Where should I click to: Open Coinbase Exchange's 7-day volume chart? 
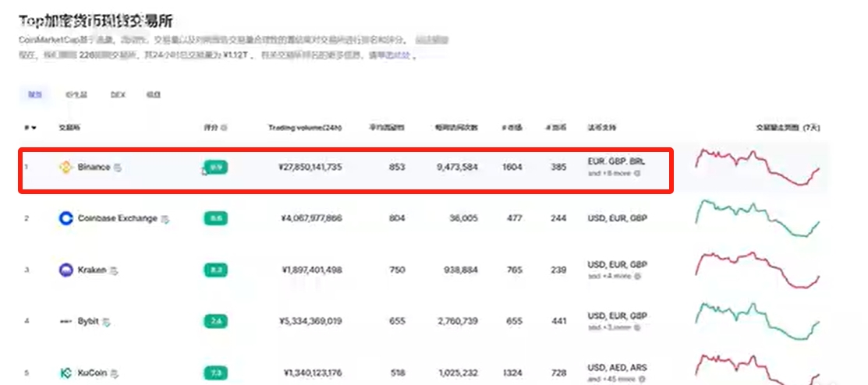point(757,218)
